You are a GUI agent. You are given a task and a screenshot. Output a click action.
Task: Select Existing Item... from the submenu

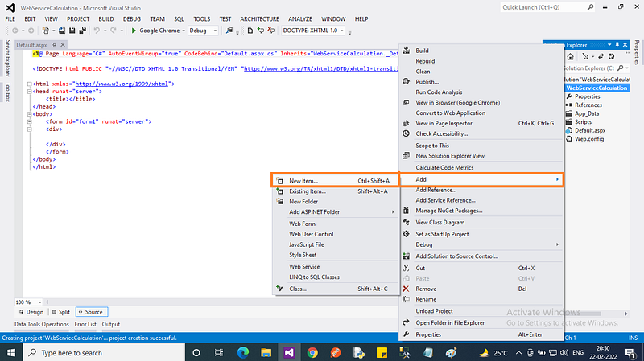[x=335, y=191]
